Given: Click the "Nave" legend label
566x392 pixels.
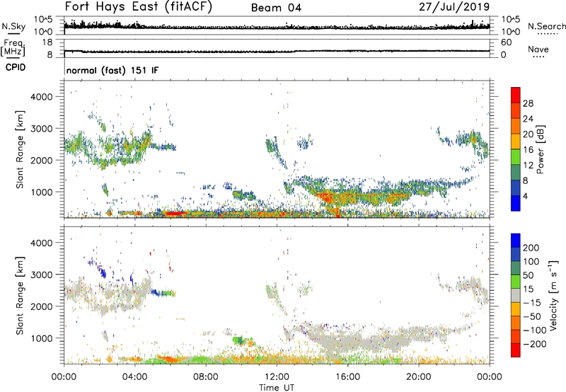Looking at the screenshot, I should (x=538, y=50).
